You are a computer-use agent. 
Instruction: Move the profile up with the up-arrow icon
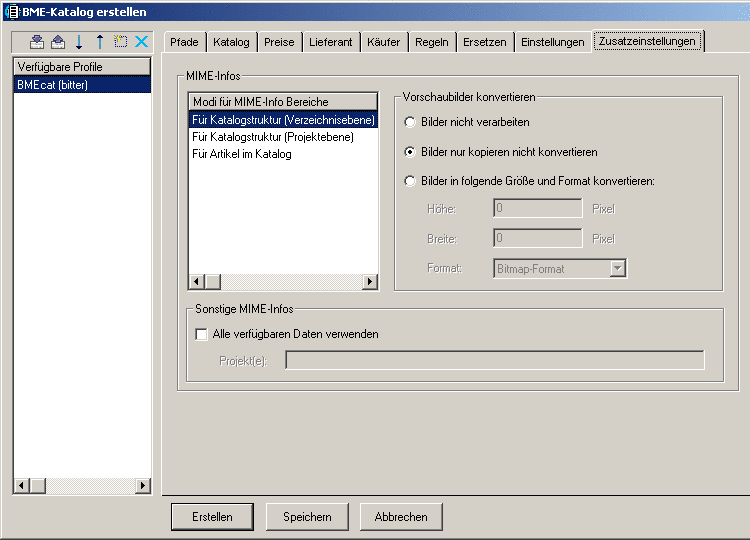(x=99, y=42)
